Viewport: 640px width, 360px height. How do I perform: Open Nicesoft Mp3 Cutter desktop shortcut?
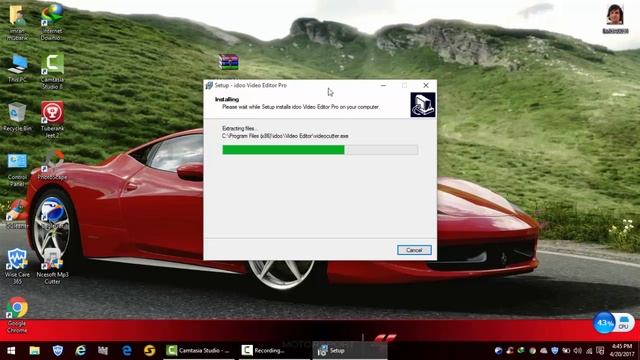pyautogui.click(x=52, y=266)
